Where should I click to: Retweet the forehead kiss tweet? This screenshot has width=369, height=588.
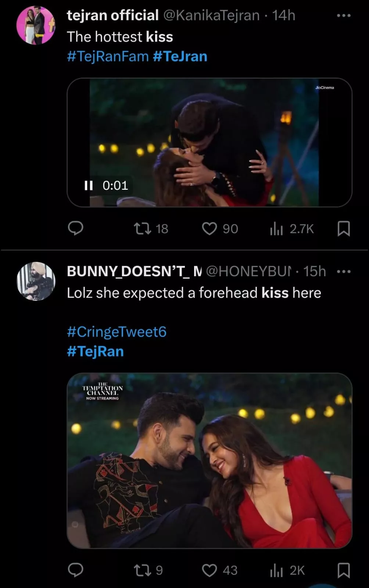142,570
